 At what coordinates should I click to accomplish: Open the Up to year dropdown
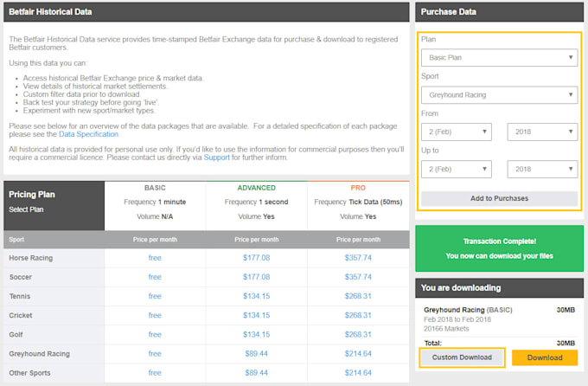click(x=542, y=169)
